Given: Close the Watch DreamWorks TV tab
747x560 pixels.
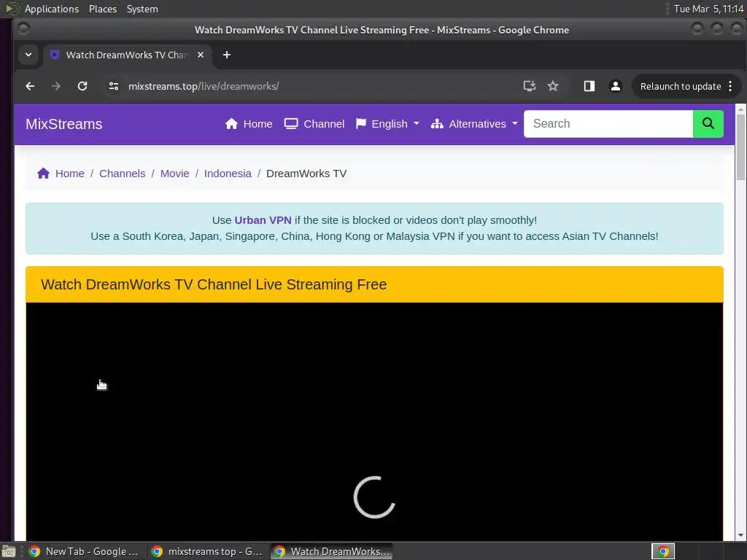Looking at the screenshot, I should coord(201,55).
